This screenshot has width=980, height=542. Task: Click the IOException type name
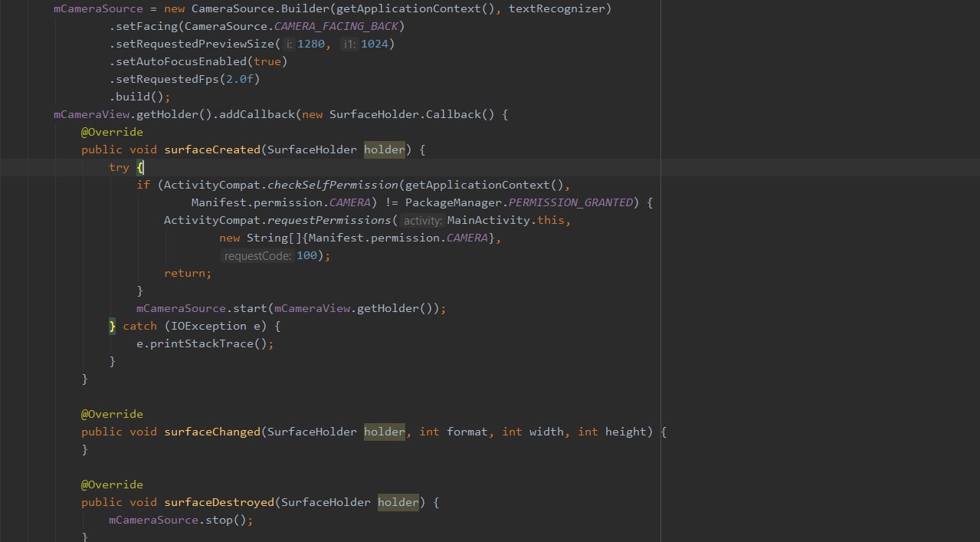tap(208, 326)
